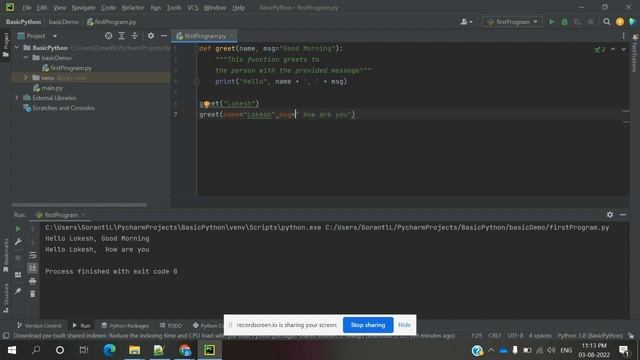Open the VCS menu
Image resolution: width=640 pixels, height=360 pixels.
click(x=193, y=8)
